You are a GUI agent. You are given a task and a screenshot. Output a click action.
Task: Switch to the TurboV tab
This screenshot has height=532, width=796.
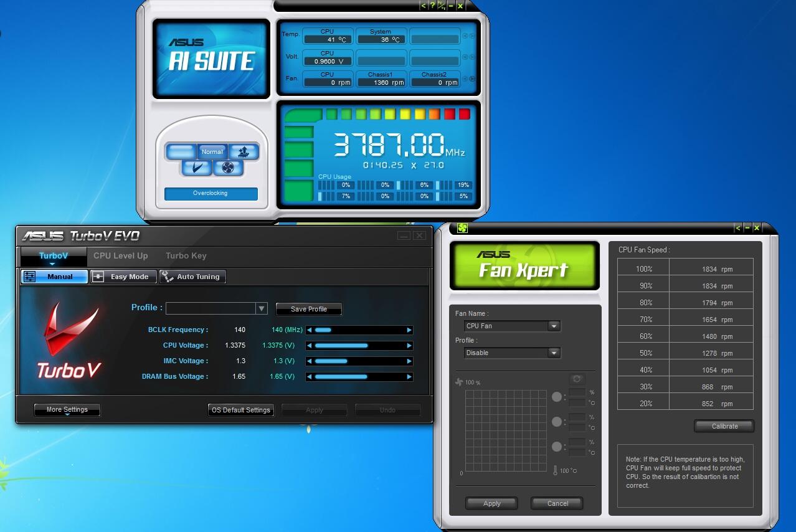pyautogui.click(x=54, y=255)
